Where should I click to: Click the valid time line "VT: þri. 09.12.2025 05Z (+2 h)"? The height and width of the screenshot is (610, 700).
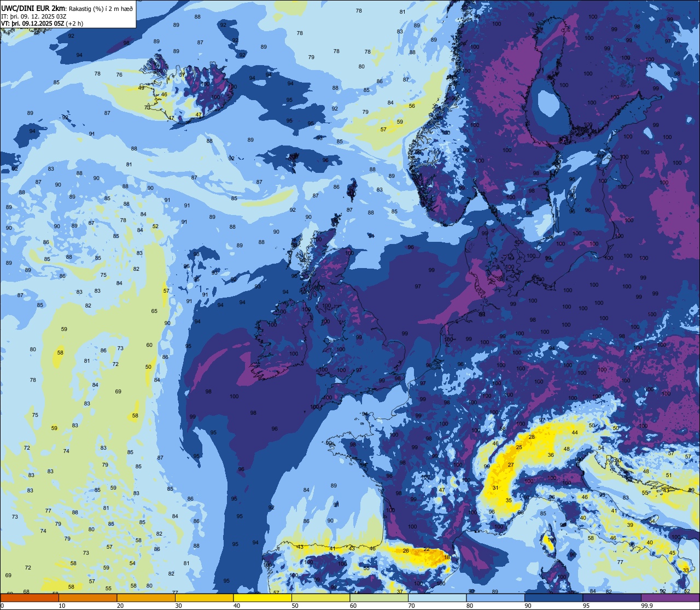[42, 24]
